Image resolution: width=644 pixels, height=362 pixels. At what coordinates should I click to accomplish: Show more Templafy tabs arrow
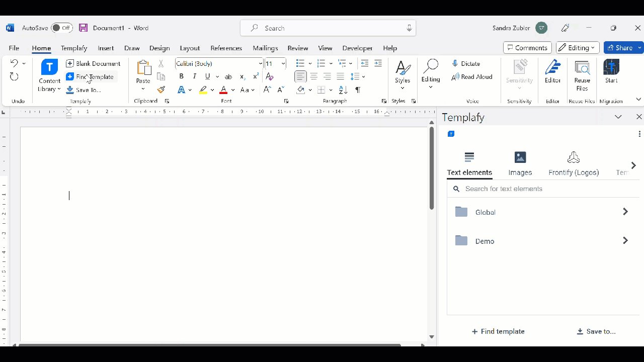[633, 165]
